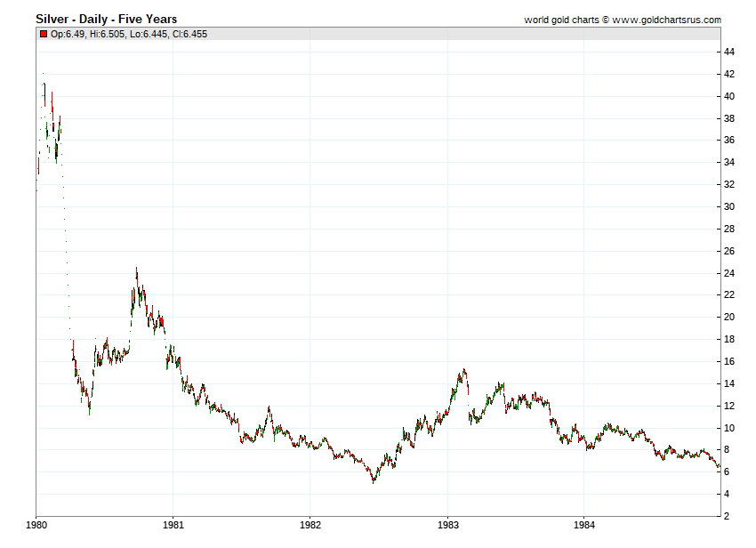Click the 10 price axis label

coord(729,428)
